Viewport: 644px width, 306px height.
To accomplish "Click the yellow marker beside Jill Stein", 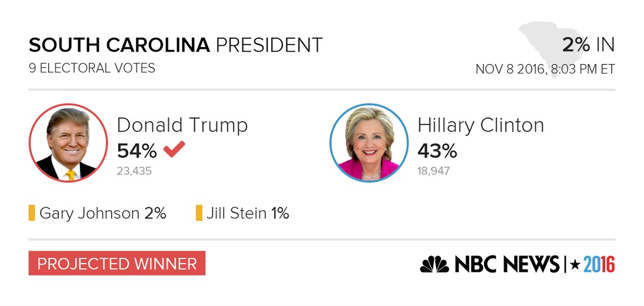I will coord(199,213).
